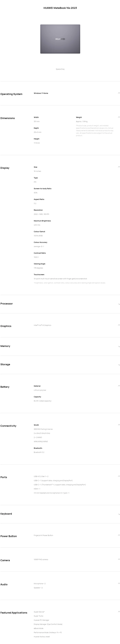The height and width of the screenshot is (644, 120).
Task: Expand the Processor section
Action: 119,304
